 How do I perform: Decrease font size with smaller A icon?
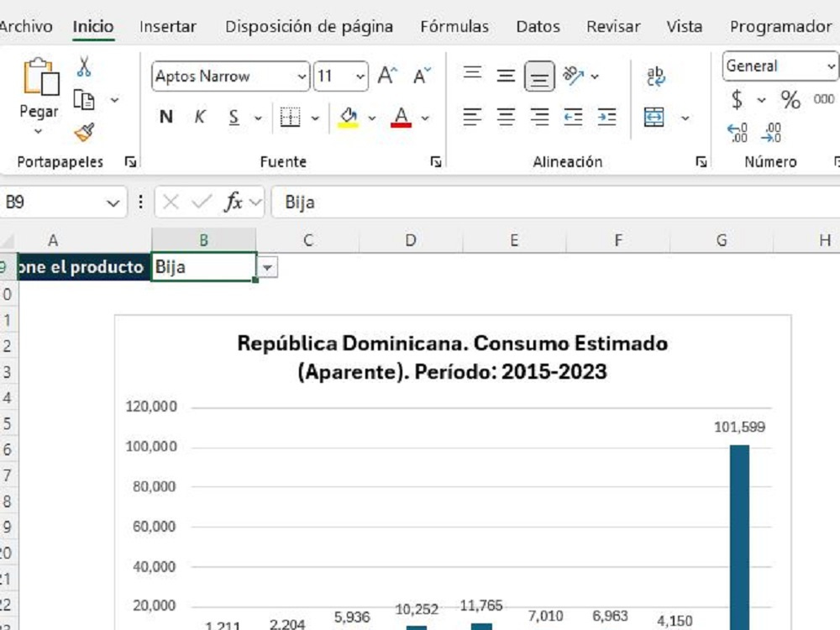pos(422,76)
